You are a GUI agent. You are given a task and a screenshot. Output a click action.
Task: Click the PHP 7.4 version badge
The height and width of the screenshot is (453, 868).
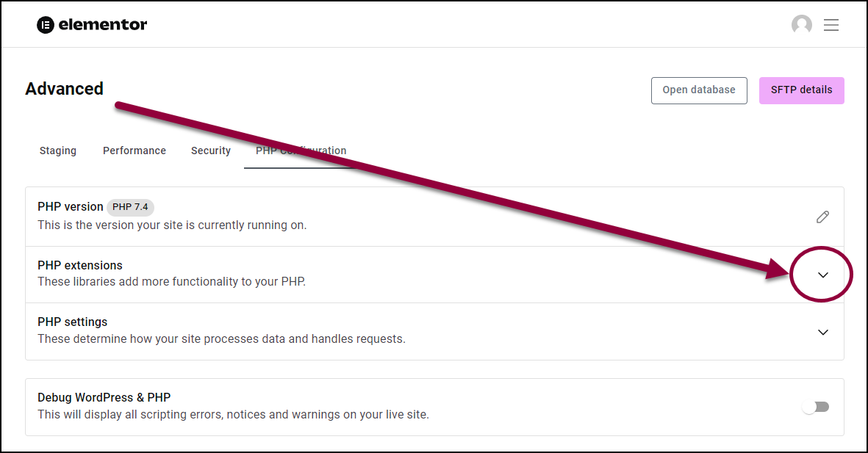(131, 207)
